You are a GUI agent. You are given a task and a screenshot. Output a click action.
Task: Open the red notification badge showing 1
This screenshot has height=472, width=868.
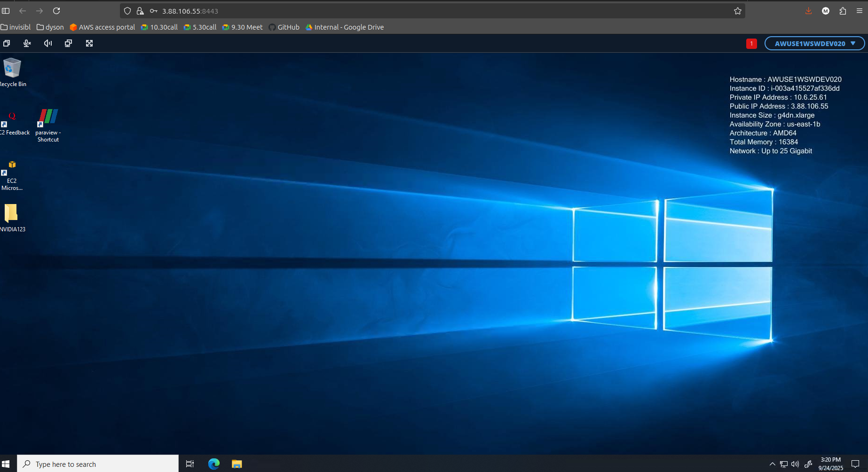(751, 43)
